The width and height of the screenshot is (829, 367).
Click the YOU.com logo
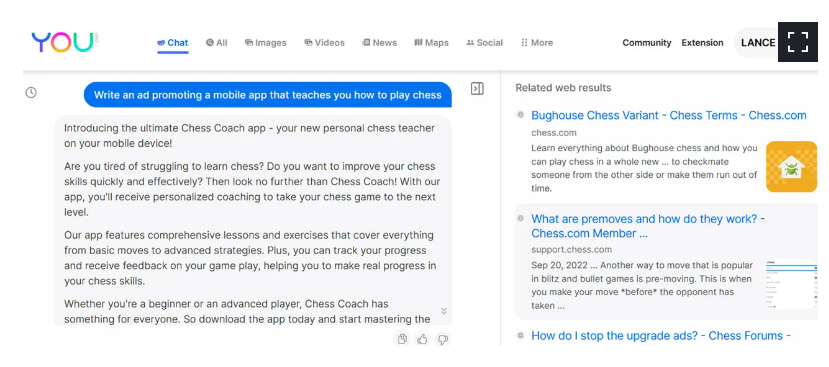(65, 42)
